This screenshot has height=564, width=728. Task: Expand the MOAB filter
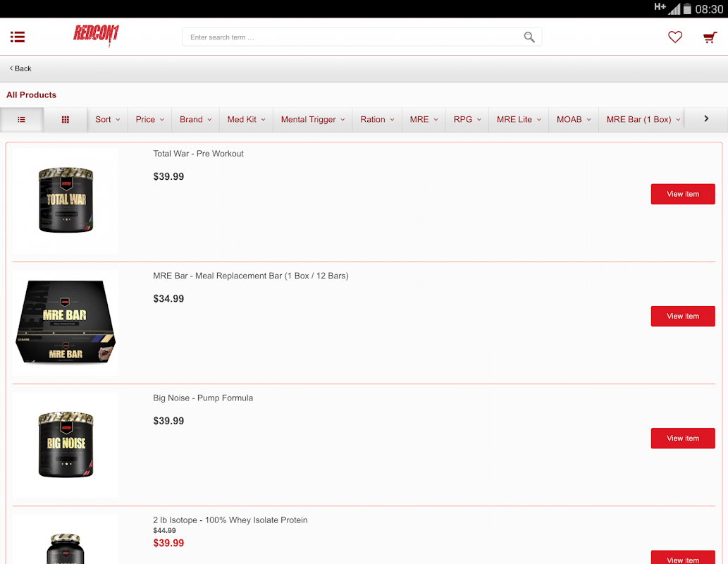(x=574, y=120)
